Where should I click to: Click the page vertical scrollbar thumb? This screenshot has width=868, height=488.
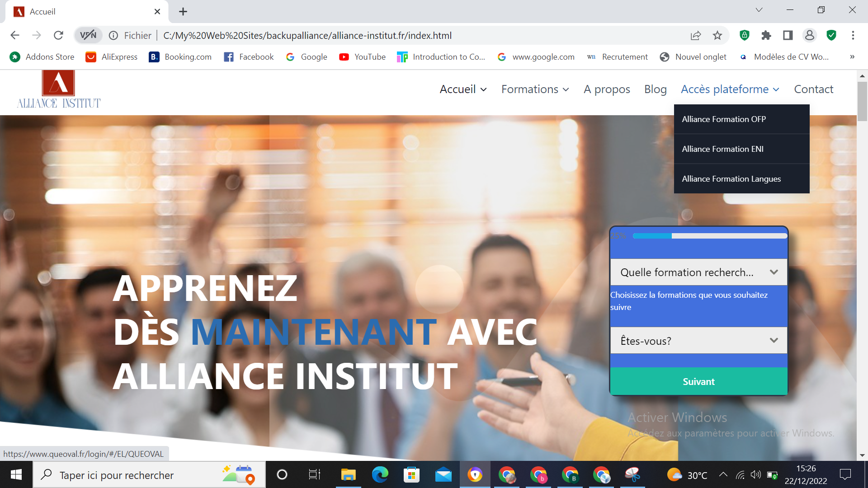862,101
